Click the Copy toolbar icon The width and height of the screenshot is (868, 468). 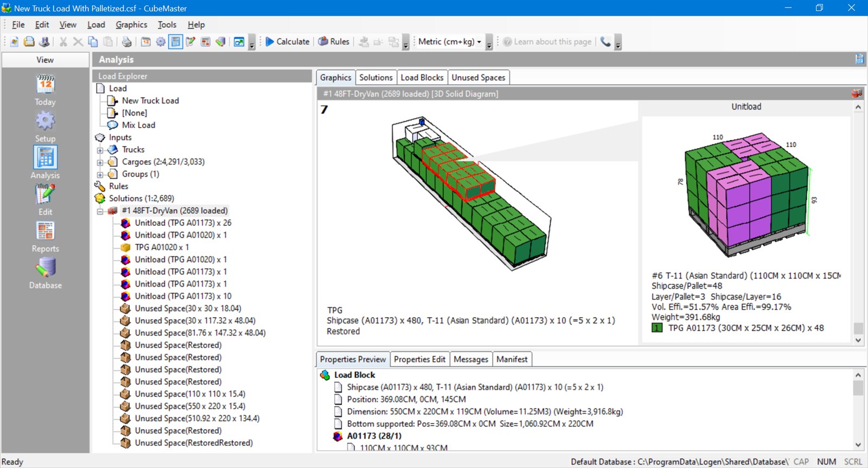[93, 42]
